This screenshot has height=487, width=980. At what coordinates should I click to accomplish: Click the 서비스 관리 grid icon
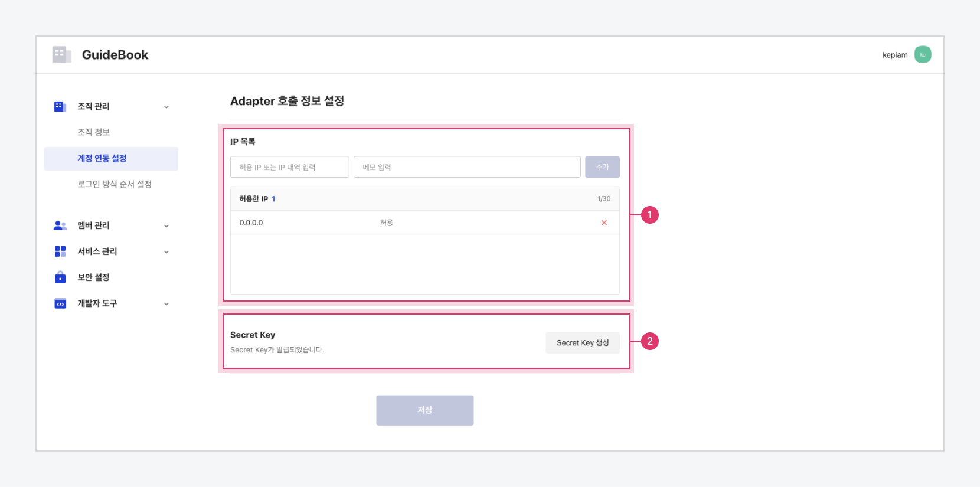[x=60, y=251]
